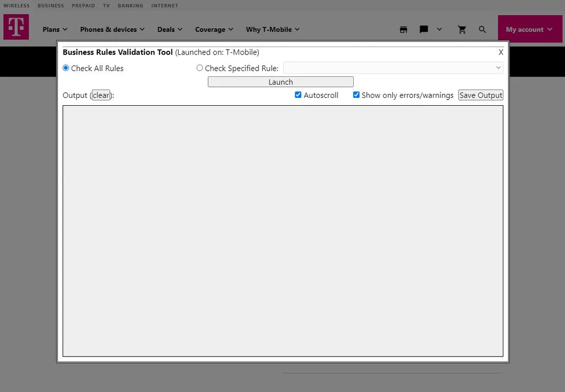Open the specified rule dropdown list
Screen dimensions: 565x392
tap(393, 68)
